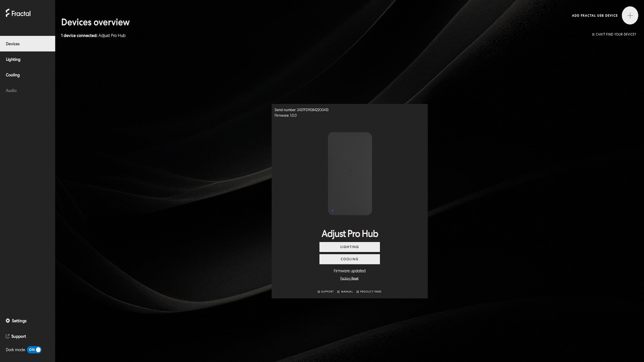Open the MANUAL link on device card
The image size is (644, 362).
coord(345,292)
